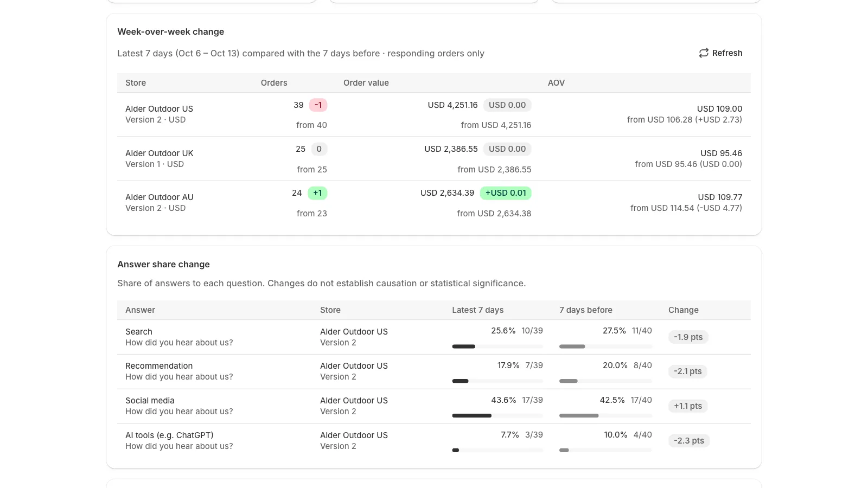Select the Change column header
The image size is (868, 488).
click(x=684, y=310)
